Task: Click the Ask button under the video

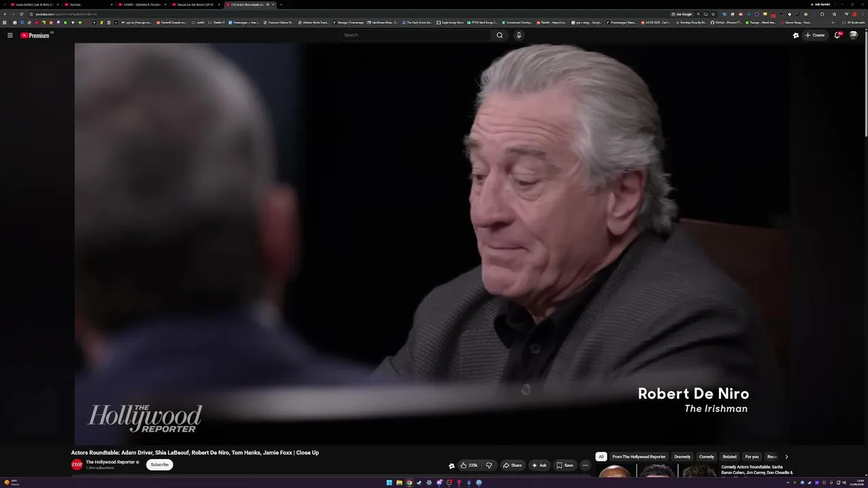Action: coord(539,466)
